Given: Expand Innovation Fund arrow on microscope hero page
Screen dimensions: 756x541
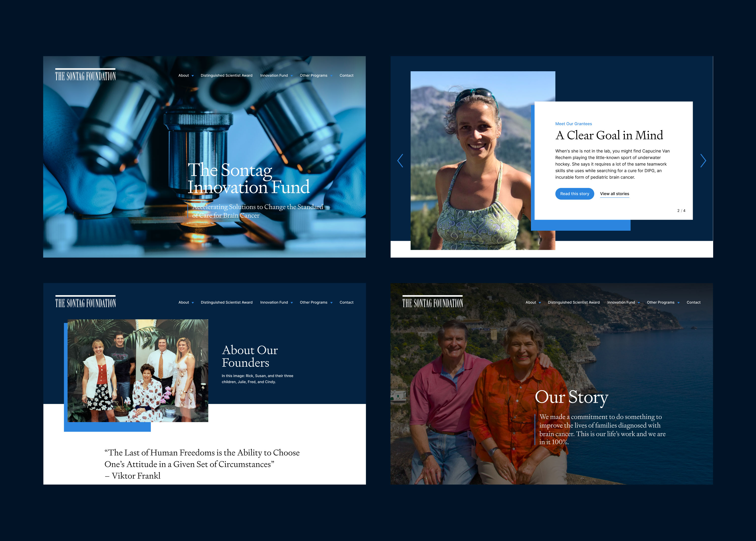Looking at the screenshot, I should click(292, 76).
